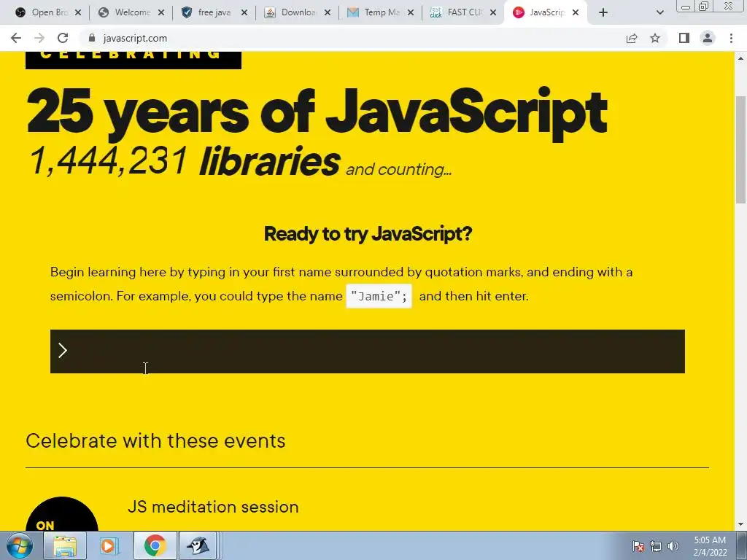Switch to the Temp Ma tab
Viewport: 747px width, 560px height.
pos(380,12)
